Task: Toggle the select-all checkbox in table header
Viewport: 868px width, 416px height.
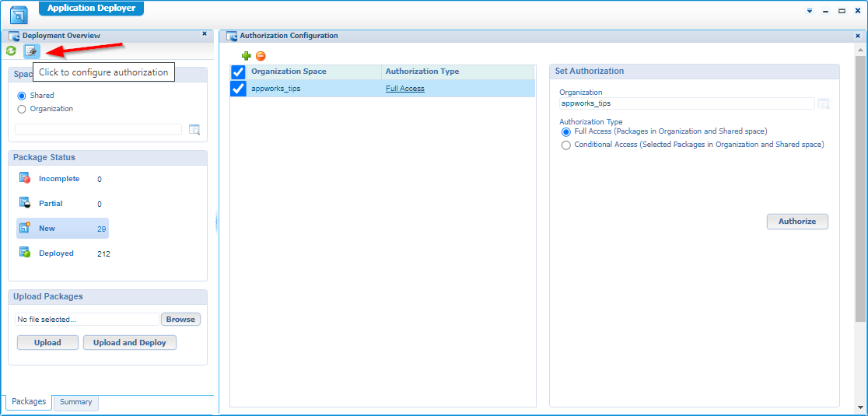Action: coord(238,72)
